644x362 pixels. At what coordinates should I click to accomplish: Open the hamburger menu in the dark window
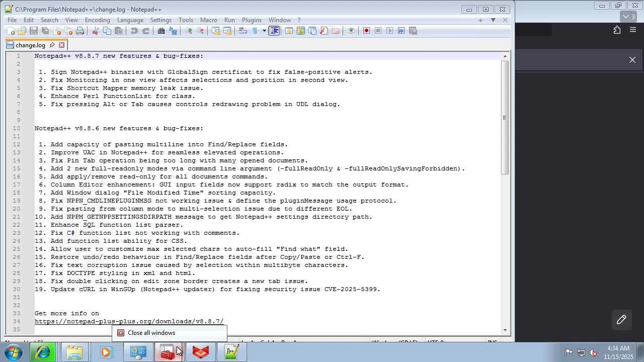(x=633, y=30)
